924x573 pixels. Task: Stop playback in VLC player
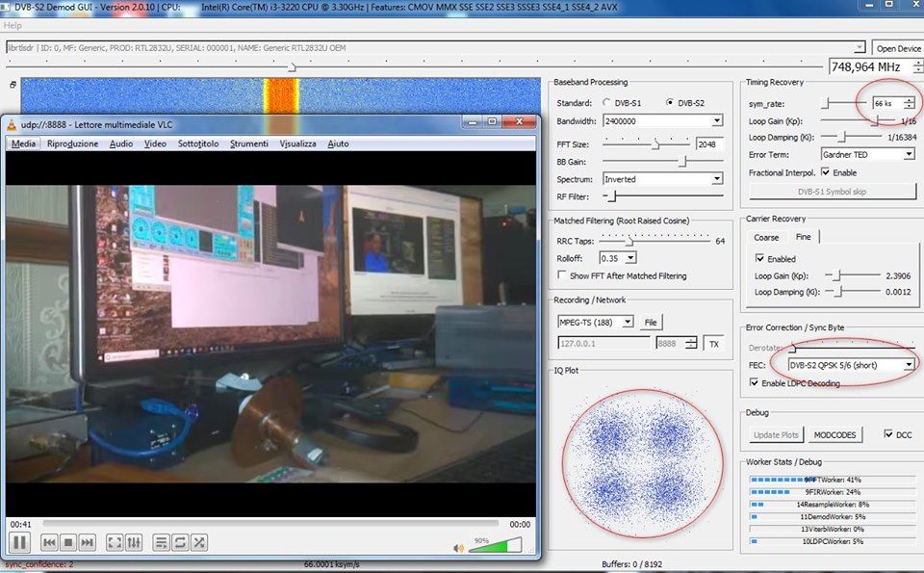[68, 543]
